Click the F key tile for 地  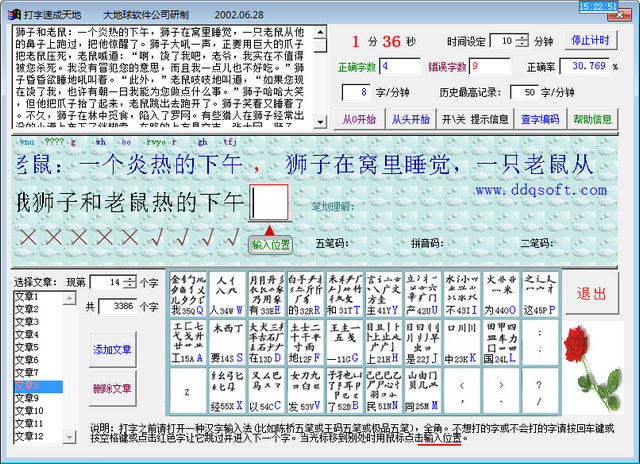point(305,342)
